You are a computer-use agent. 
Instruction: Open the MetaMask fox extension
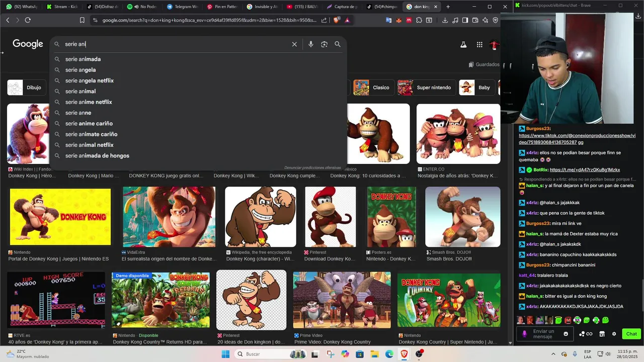tap(399, 20)
